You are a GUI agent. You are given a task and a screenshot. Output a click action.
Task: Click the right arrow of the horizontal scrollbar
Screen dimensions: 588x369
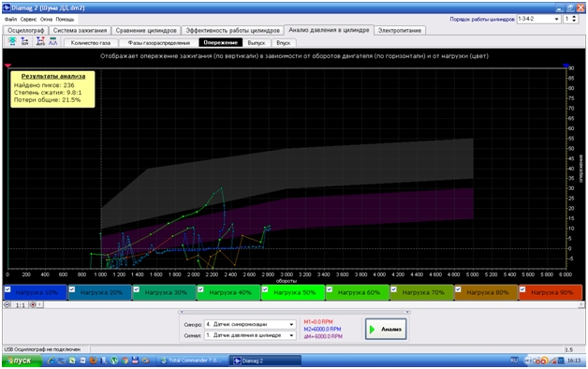coord(581,304)
